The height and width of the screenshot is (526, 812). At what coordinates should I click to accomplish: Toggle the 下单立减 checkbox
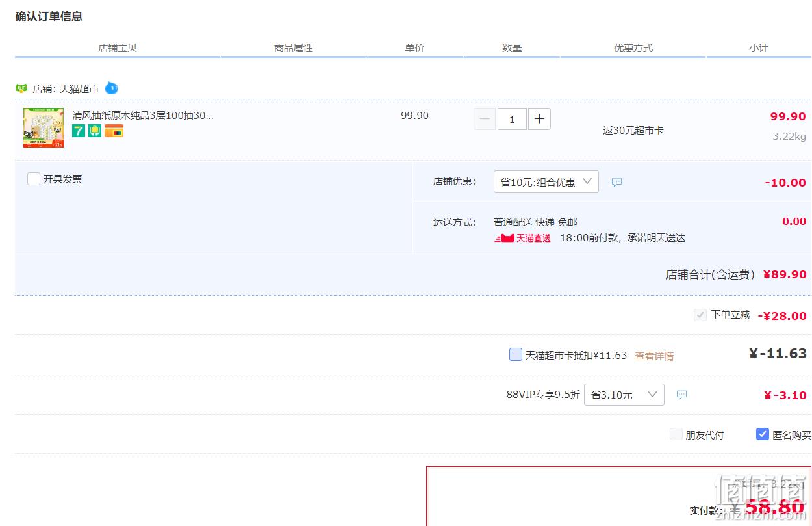pos(700,315)
